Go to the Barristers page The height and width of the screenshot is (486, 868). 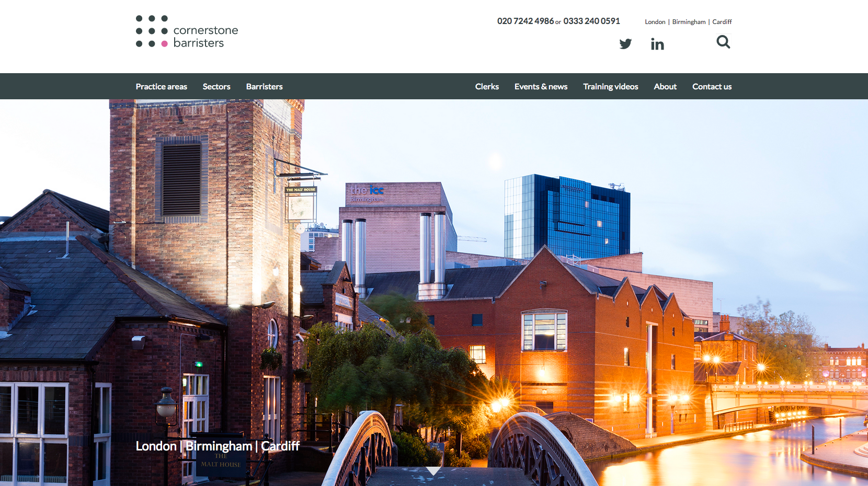264,87
